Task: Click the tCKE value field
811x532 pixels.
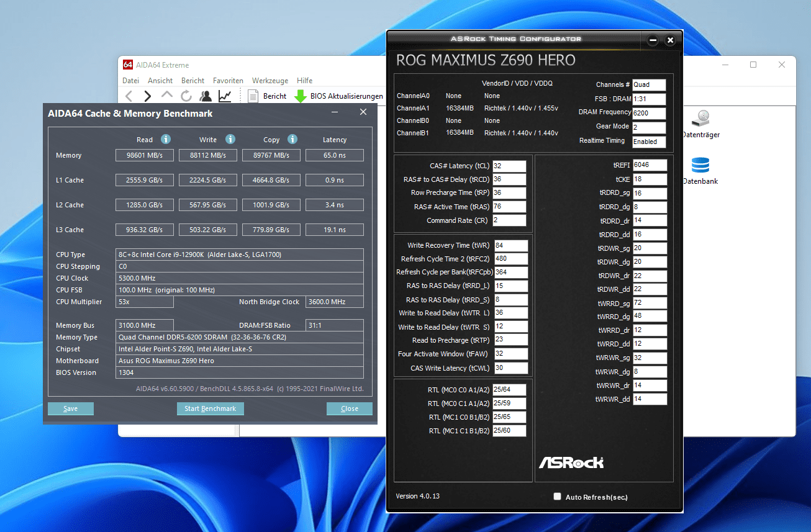Action: coord(650,179)
